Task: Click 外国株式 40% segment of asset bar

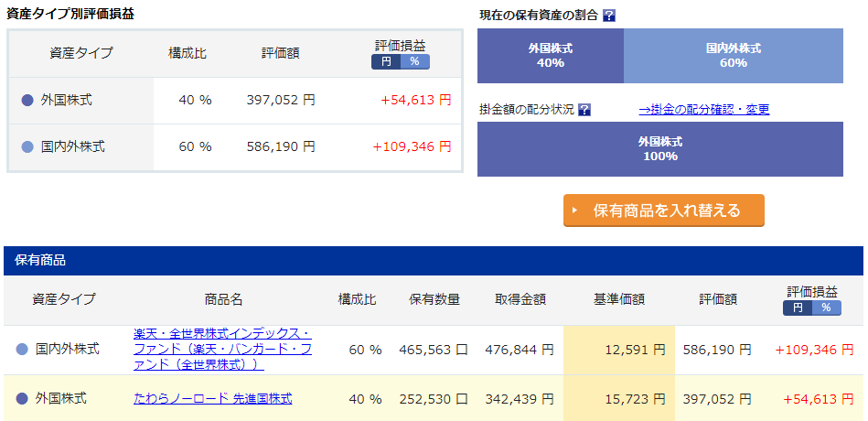Action: (x=551, y=56)
